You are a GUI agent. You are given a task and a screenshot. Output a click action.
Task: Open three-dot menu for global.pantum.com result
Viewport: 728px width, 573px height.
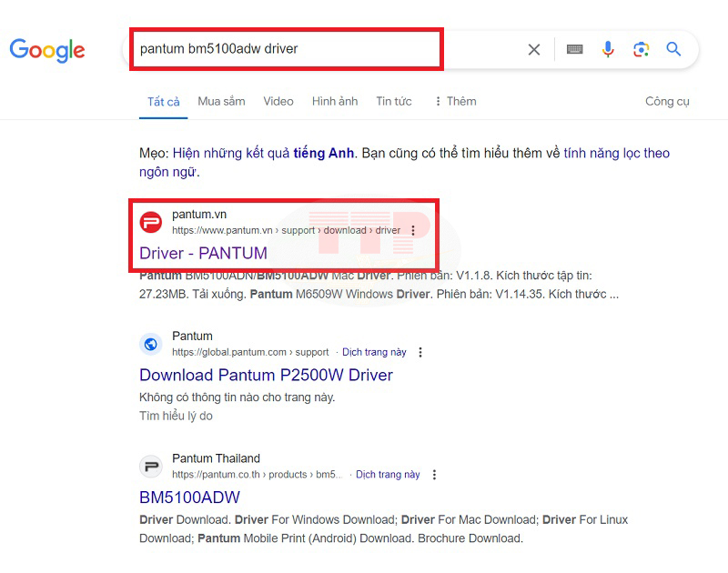click(420, 352)
